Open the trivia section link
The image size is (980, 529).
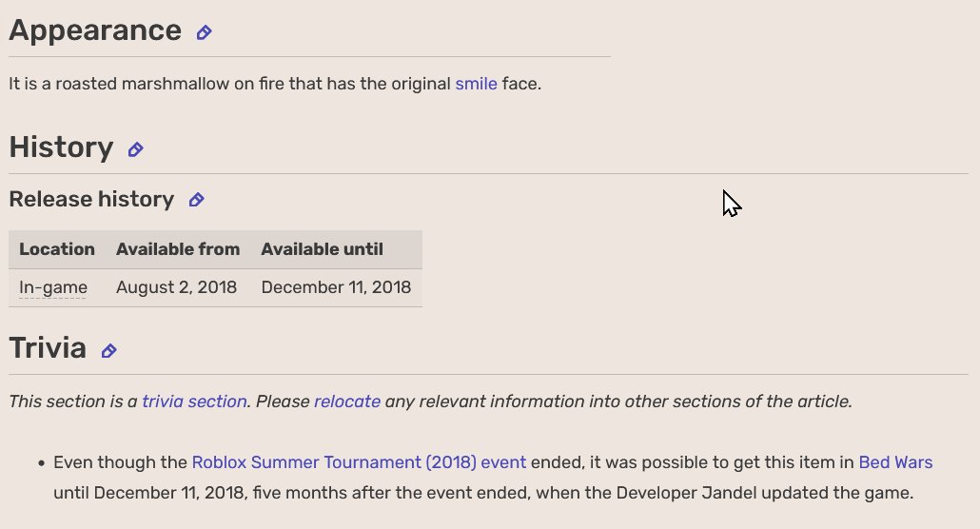pos(194,402)
